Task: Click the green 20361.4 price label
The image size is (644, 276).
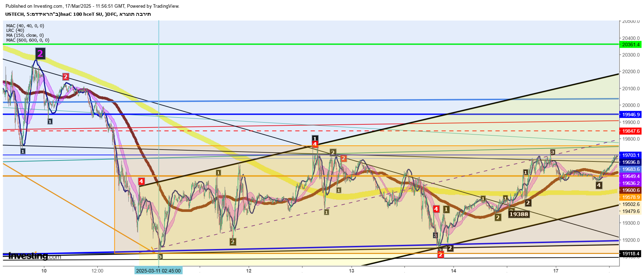Action: tap(631, 44)
